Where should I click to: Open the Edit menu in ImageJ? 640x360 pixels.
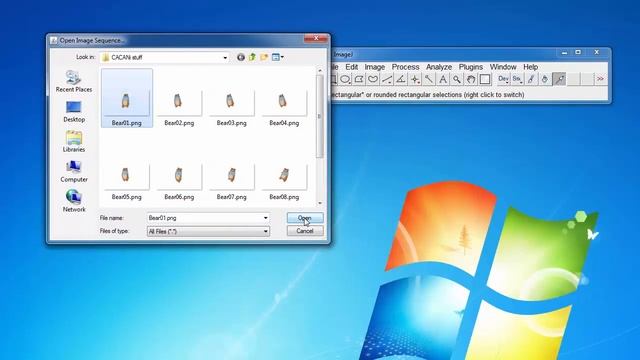pyautogui.click(x=351, y=67)
